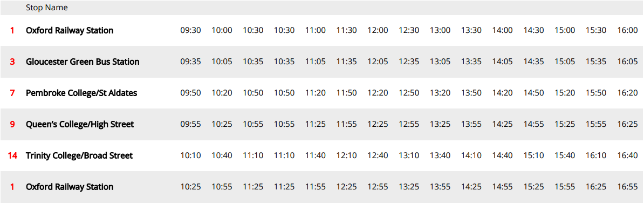The height and width of the screenshot is (204, 644).
Task: Click the 15:40 Trinity College time
Action: pos(565,155)
